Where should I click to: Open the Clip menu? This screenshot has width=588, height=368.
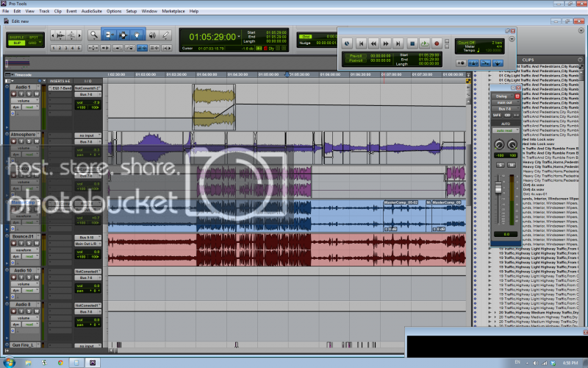point(58,11)
